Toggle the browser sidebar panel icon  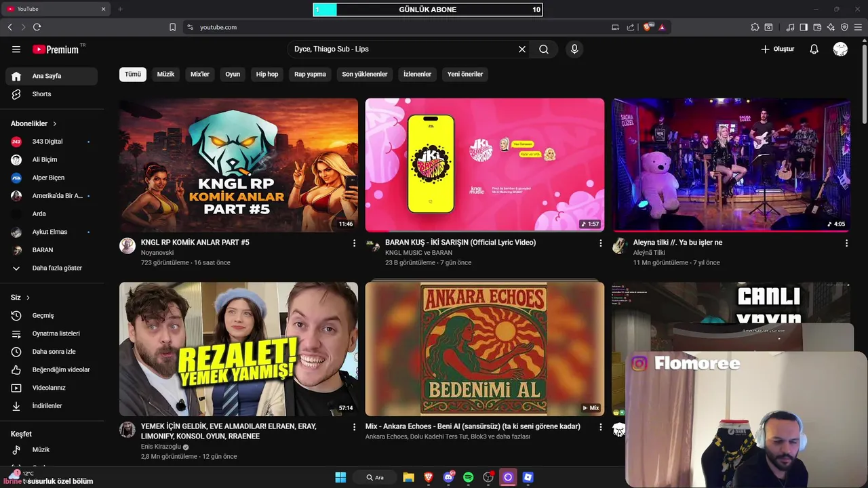(x=804, y=27)
